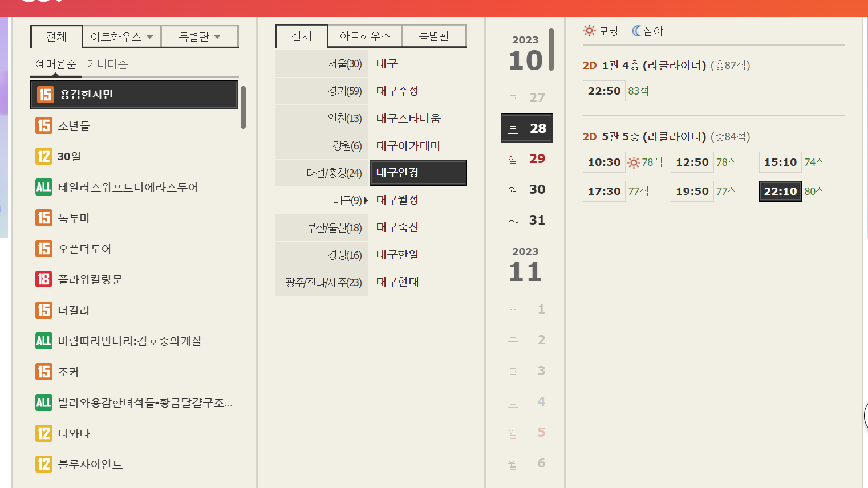Sort movies by 예매율순
Image resolution: width=868 pixels, height=488 pixels.
pos(56,64)
